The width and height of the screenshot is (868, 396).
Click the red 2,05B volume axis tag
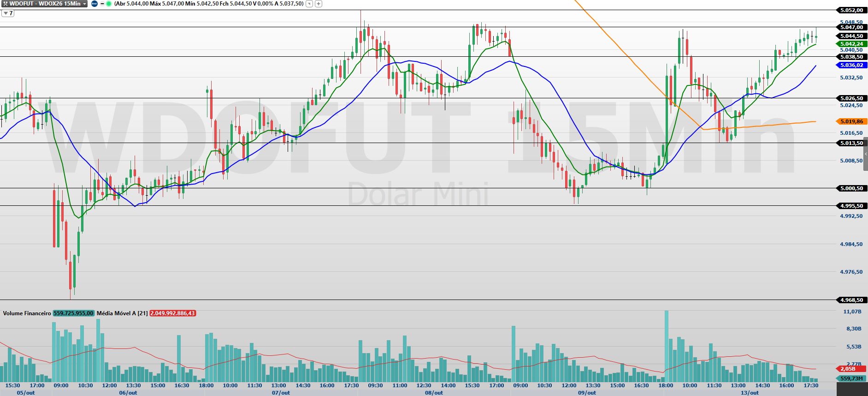pos(850,369)
